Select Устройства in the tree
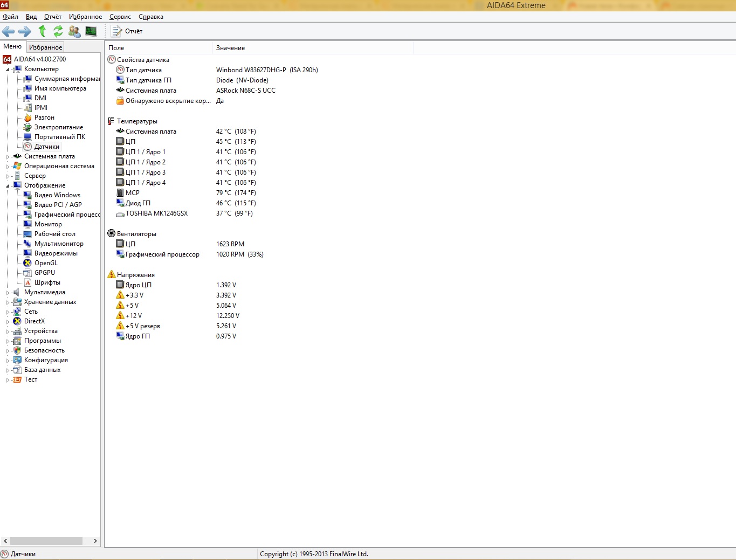This screenshot has height=560, width=736. point(41,331)
